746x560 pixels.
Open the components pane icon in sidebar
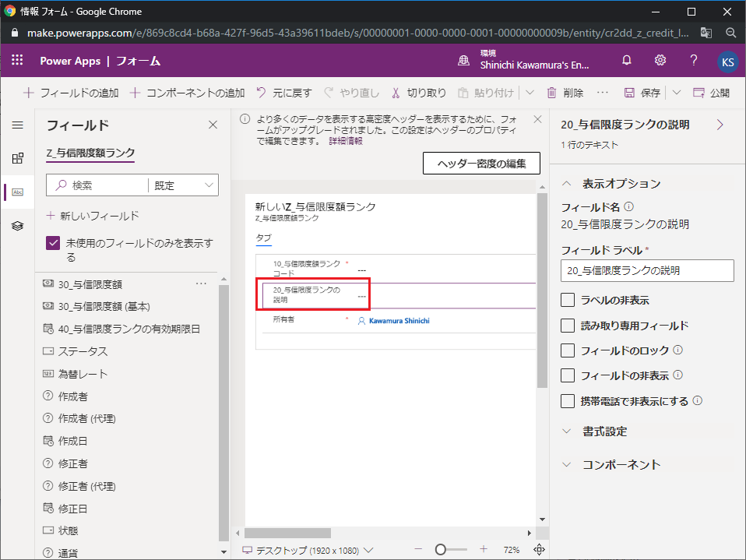pos(18,158)
